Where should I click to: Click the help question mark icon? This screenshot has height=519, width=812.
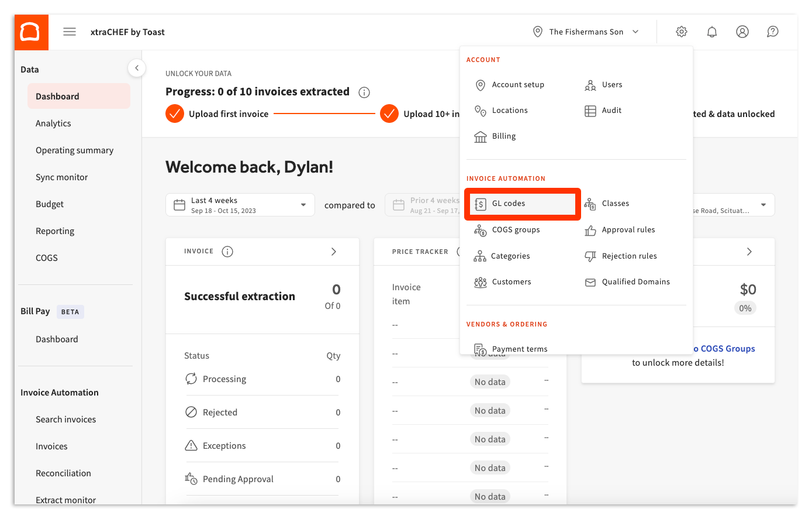[x=772, y=32]
